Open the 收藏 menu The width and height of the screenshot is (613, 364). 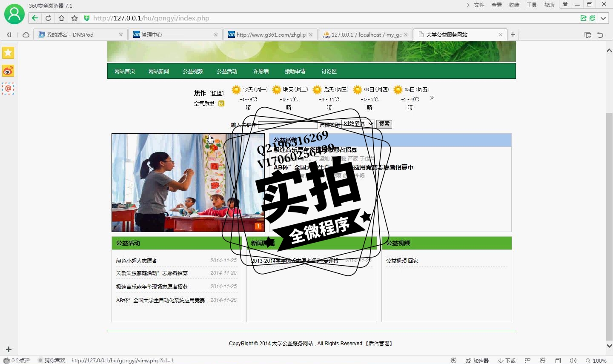click(x=514, y=5)
